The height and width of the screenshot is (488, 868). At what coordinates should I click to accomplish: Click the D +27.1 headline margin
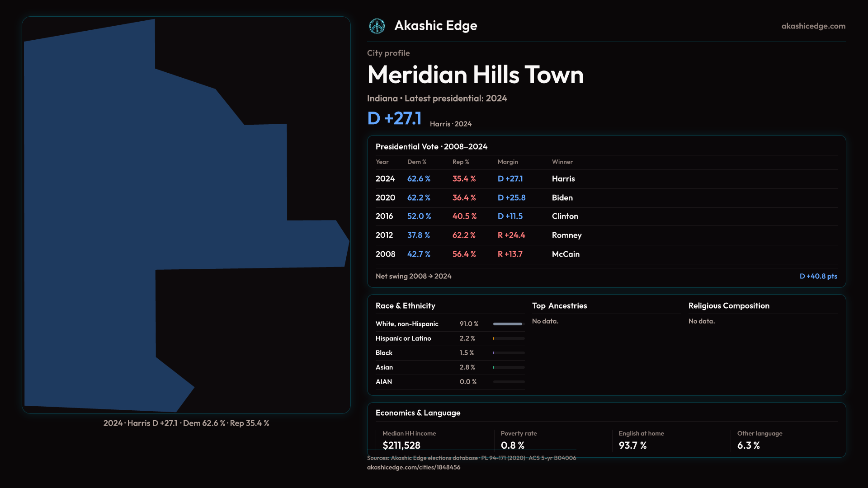point(394,118)
